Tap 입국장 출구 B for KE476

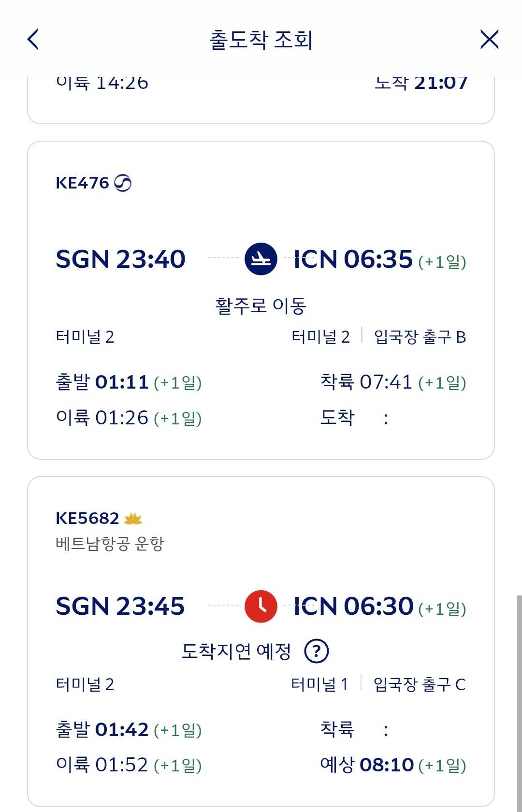pyautogui.click(x=420, y=337)
